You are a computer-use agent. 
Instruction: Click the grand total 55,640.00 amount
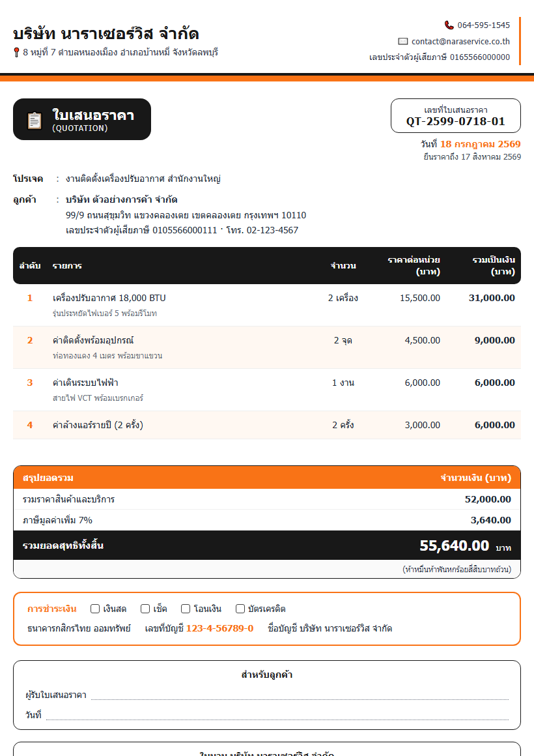(454, 545)
